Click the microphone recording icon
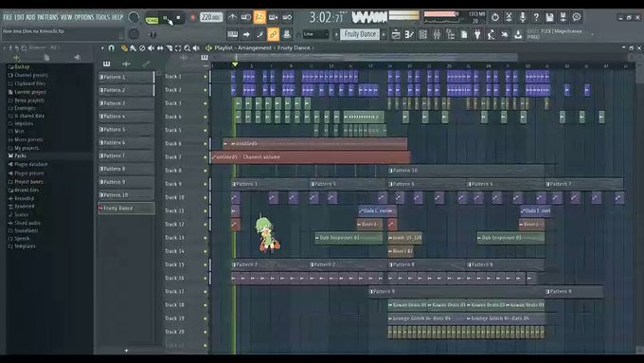644x363 pixels. pyautogui.click(x=523, y=17)
